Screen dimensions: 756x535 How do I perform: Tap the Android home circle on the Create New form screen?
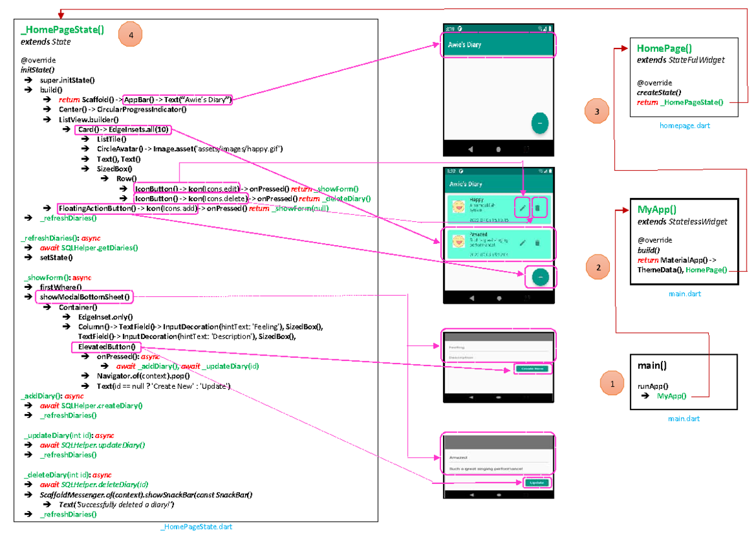pos(498,398)
